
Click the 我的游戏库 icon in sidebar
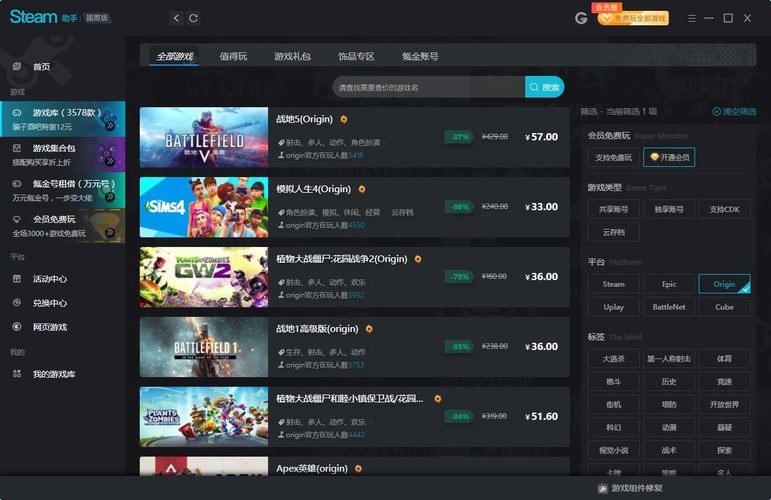pyautogui.click(x=17, y=374)
